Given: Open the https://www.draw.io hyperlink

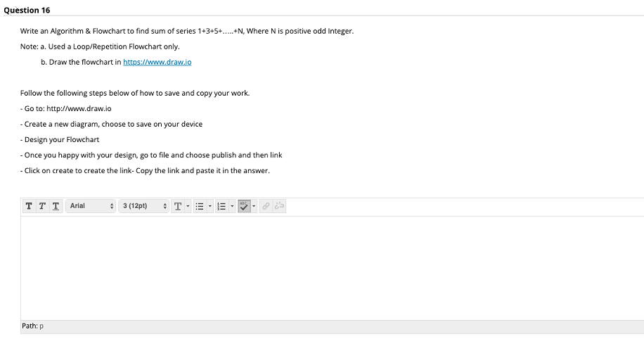Looking at the screenshot, I should click(x=157, y=62).
